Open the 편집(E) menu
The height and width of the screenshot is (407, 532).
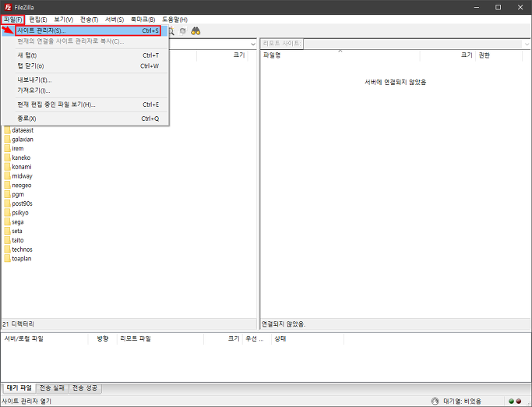point(38,19)
